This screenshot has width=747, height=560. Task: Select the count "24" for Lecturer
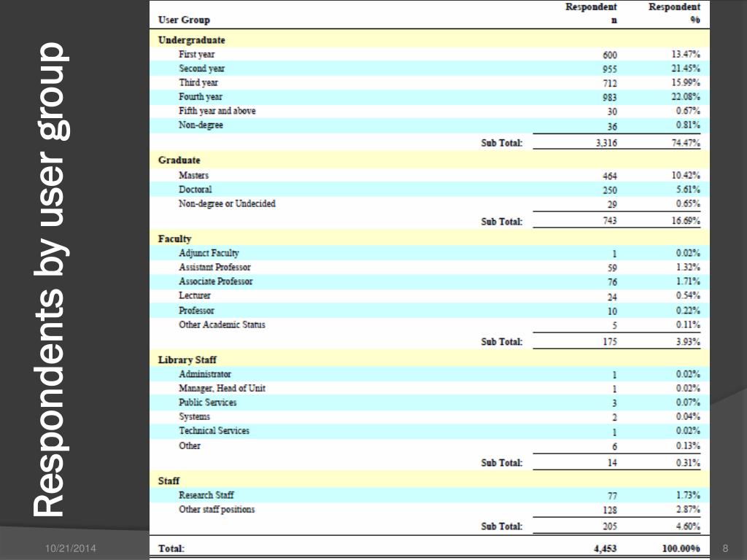(612, 297)
